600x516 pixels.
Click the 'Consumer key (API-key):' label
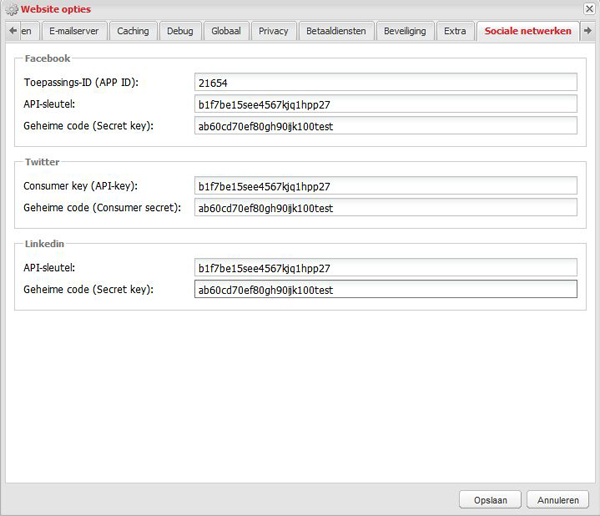coord(81,186)
